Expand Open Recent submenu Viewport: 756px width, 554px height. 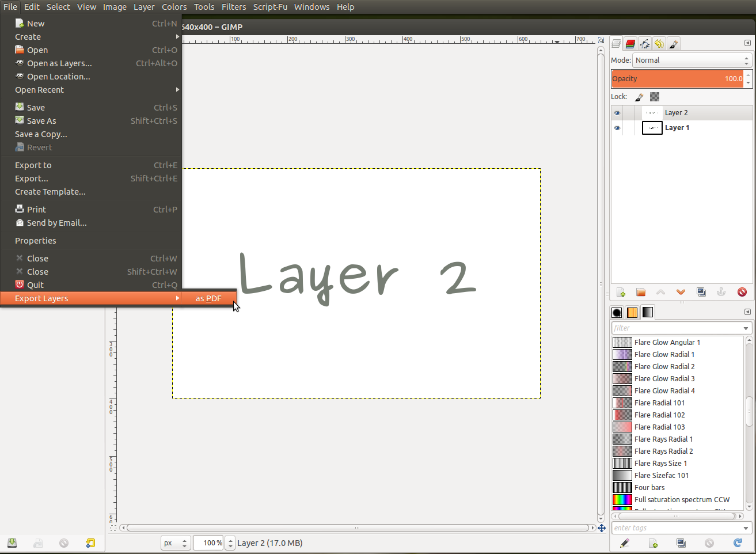pos(90,90)
